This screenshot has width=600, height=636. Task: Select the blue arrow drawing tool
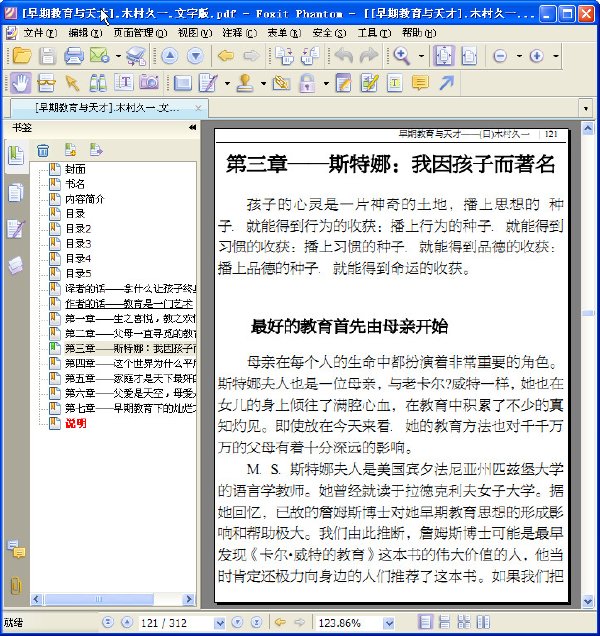click(447, 83)
